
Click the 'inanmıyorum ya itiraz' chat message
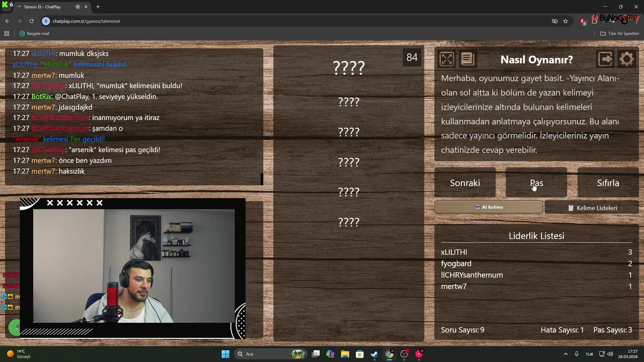[126, 118]
